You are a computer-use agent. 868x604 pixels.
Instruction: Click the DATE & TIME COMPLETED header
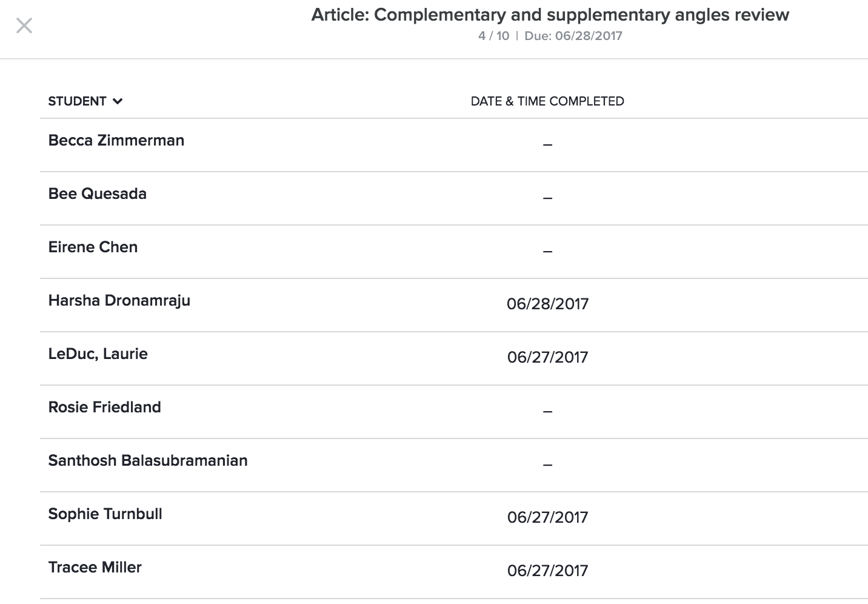point(547,101)
